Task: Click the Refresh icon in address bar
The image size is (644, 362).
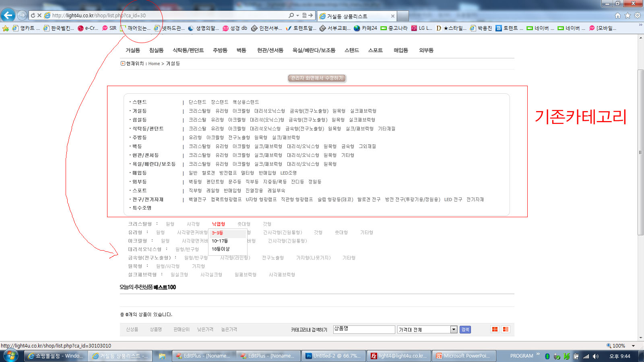Action: click(x=33, y=15)
